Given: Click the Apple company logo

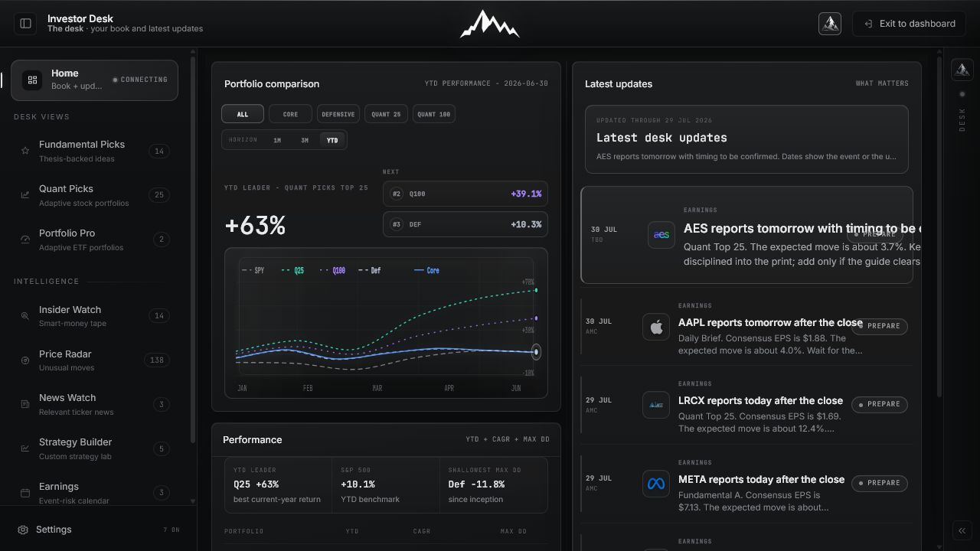Looking at the screenshot, I should tap(656, 328).
